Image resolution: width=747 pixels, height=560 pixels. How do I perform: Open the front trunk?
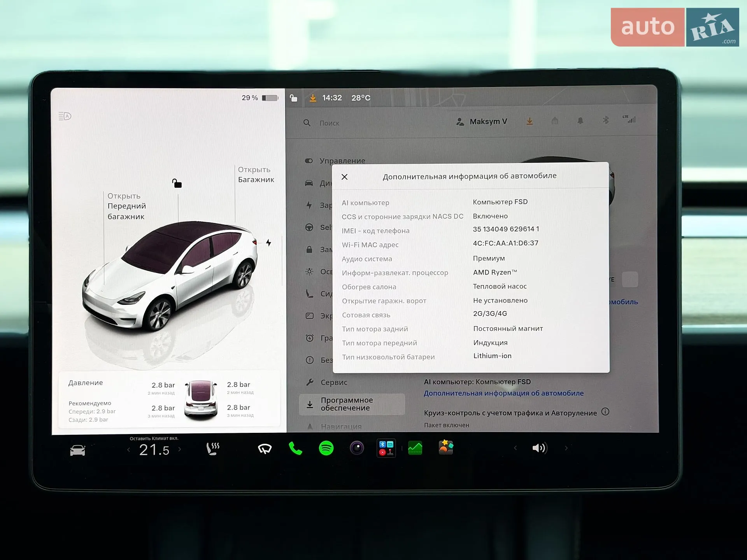point(126,206)
